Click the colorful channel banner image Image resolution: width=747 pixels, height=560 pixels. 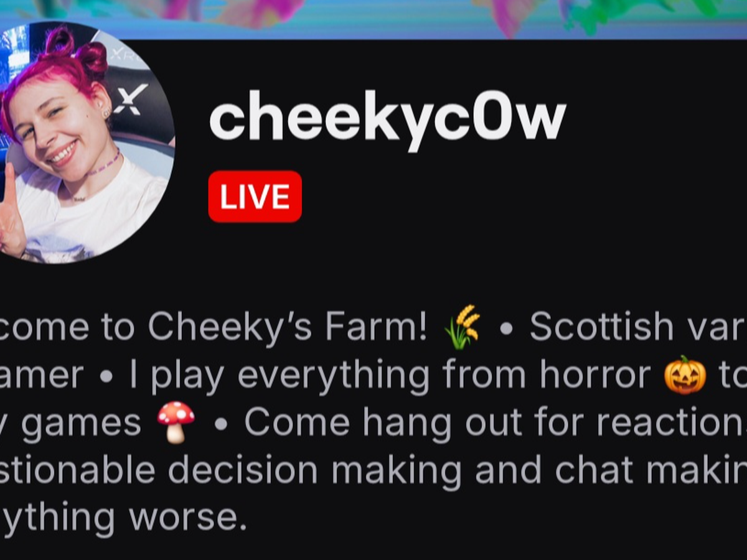pos(374,19)
